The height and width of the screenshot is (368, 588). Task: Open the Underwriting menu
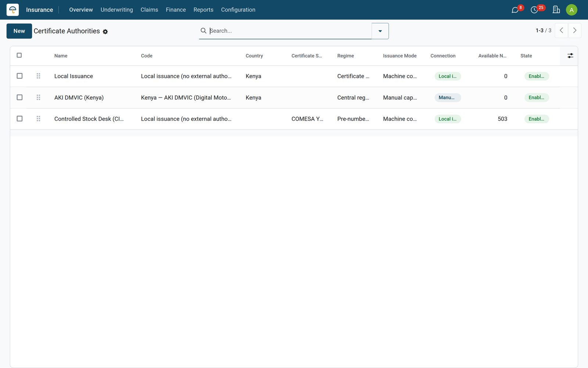pyautogui.click(x=116, y=10)
